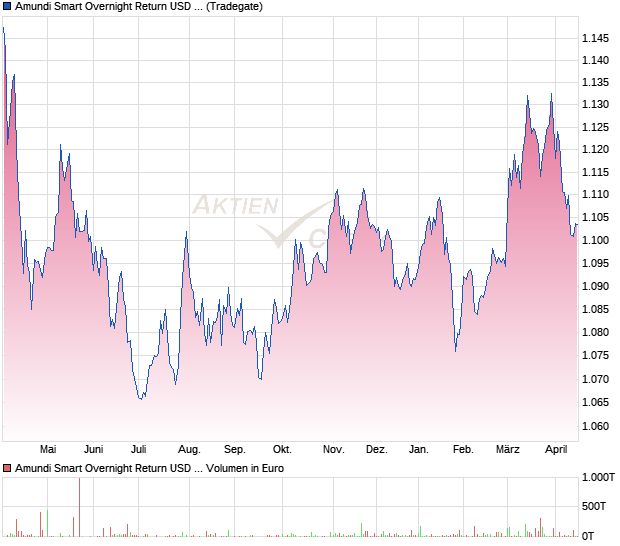The height and width of the screenshot is (546, 620).
Task: Click the 1.060 price axis value
Action: coord(595,427)
